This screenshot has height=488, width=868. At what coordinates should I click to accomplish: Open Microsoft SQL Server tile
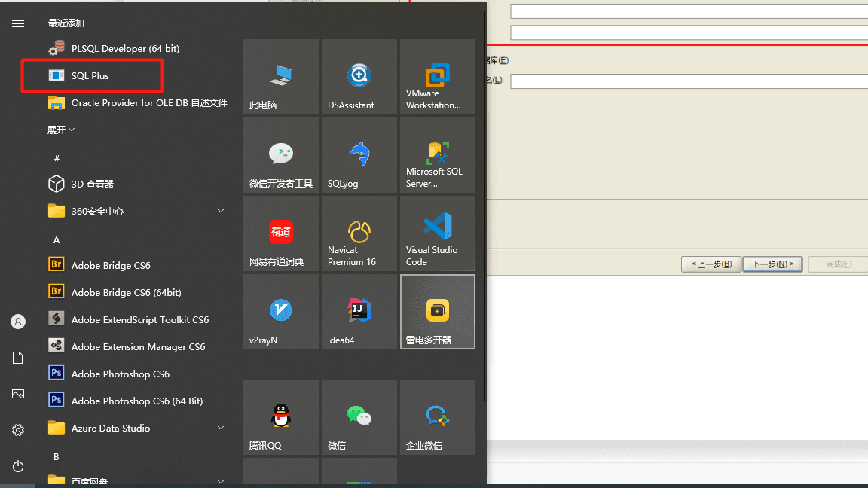coord(437,155)
